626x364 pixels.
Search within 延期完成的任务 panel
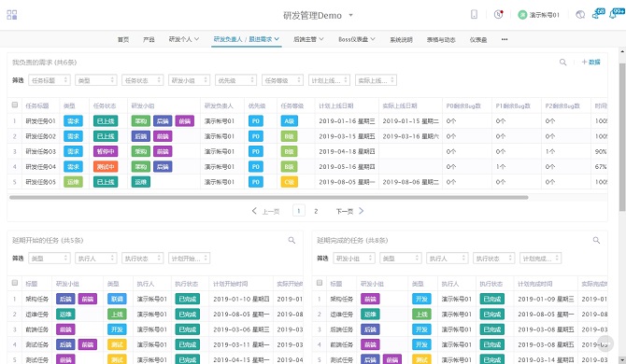(x=596, y=240)
